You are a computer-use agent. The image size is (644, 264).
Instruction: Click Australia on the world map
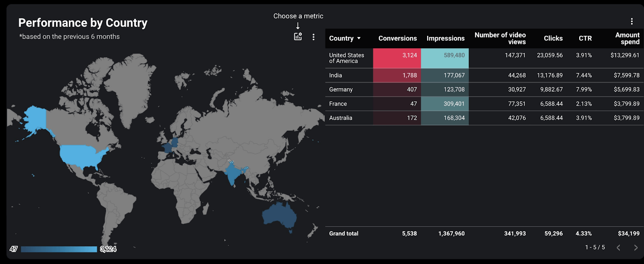pyautogui.click(x=280, y=217)
